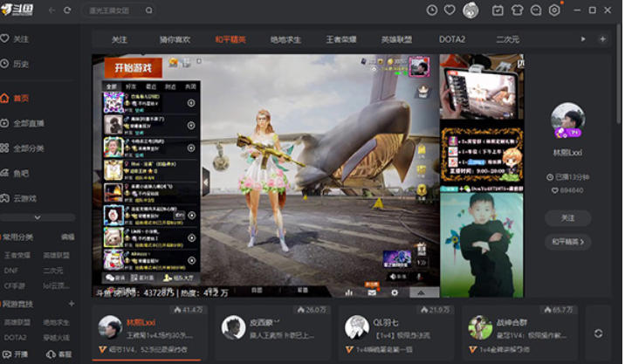This screenshot has width=625, height=364.
Task: Expand player panel with the up chevron
Action: (421, 293)
